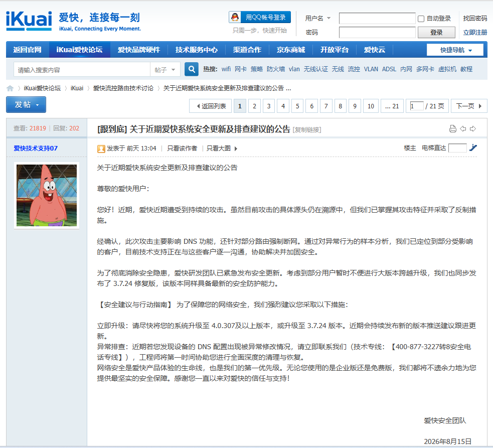Image resolution: width=493 pixels, height=448 pixels.
Task: Click the 下一页 button
Action: (469, 106)
